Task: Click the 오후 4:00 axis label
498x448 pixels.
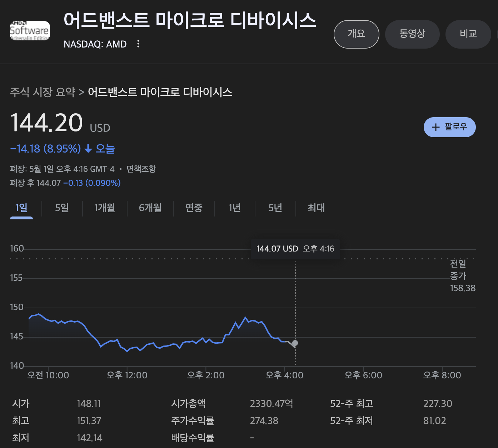Action: tap(284, 375)
